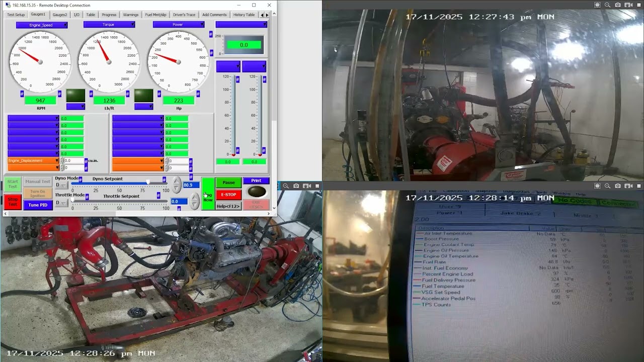Click the Manual Test button

38,182
